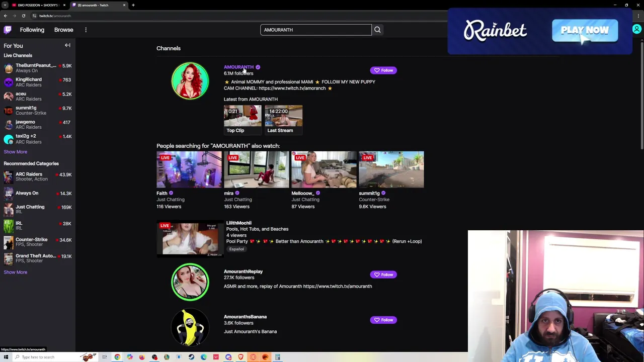644x362 pixels.
Task: Expand Show More under Live Channels
Action: (16, 152)
